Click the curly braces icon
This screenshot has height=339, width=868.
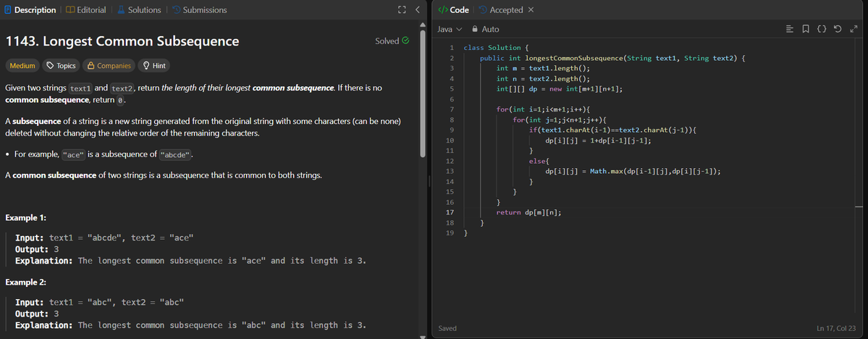coord(822,29)
